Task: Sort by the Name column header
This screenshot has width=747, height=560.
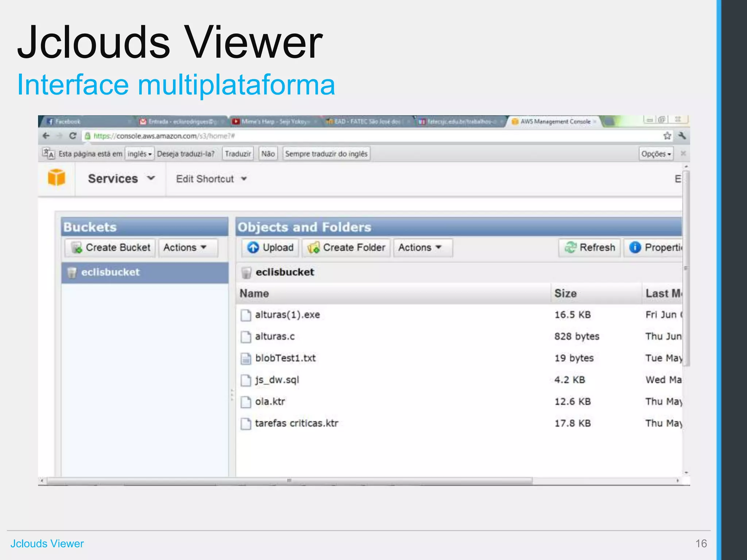Action: 393,293
